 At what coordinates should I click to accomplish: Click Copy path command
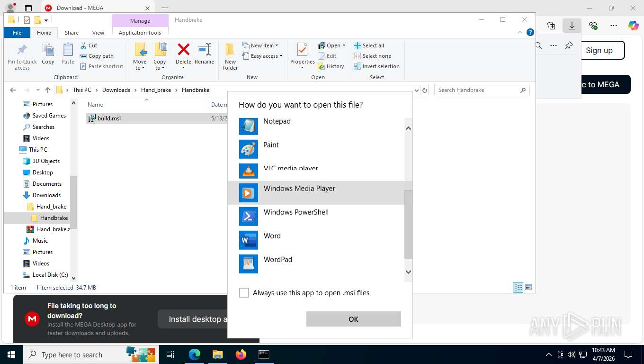pos(97,56)
